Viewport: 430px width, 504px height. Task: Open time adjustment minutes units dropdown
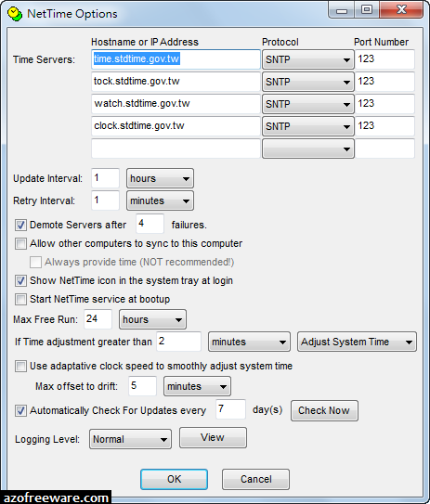coord(249,342)
